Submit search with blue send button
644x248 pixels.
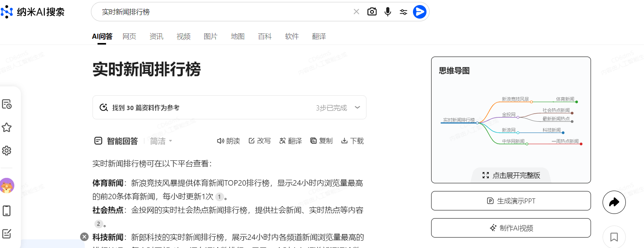tap(420, 12)
